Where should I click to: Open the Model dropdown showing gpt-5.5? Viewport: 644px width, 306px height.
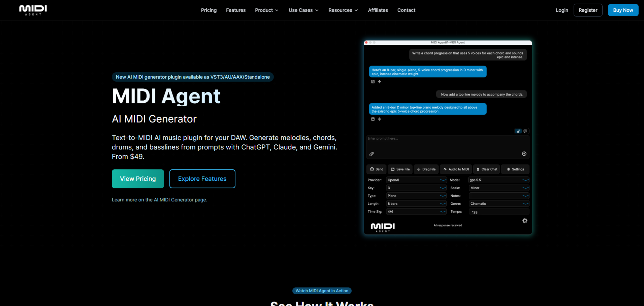[499, 180]
